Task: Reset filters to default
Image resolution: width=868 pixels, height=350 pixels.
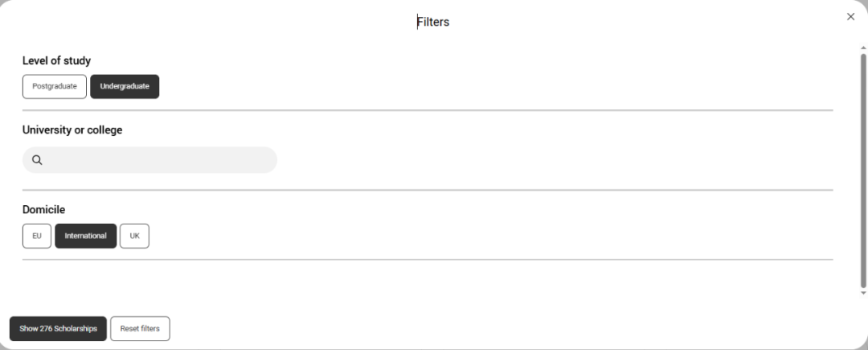Action: coord(140,328)
